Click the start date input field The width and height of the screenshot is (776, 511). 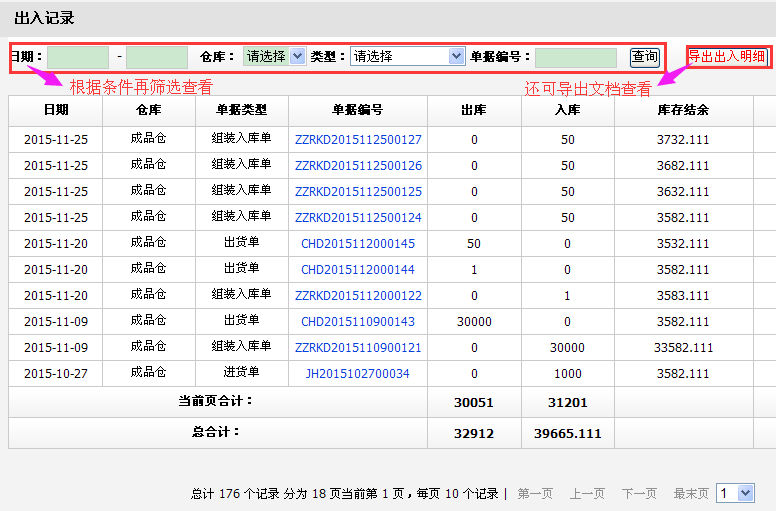coord(77,57)
